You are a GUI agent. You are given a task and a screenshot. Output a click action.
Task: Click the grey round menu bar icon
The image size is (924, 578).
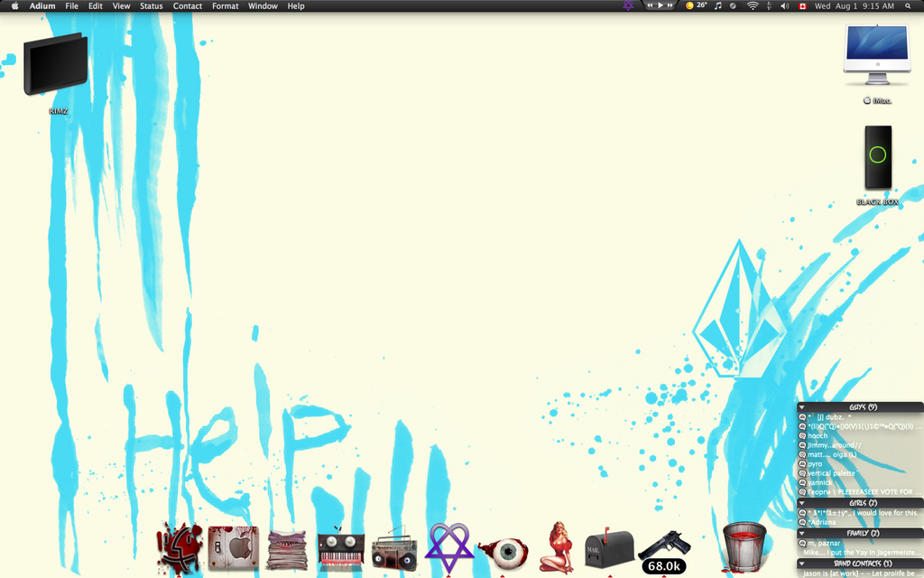tap(733, 6)
